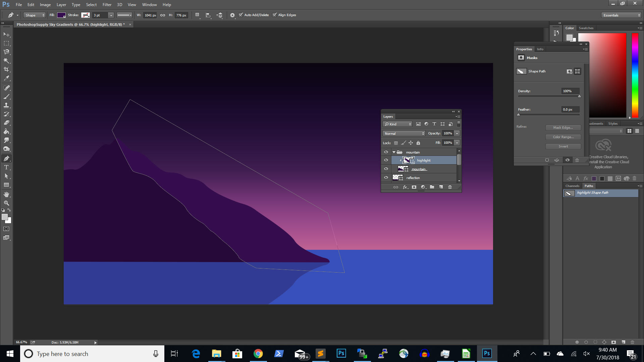Viewport: 644px width, 362px height.
Task: Select the Zoom tool
Action: 6,203
